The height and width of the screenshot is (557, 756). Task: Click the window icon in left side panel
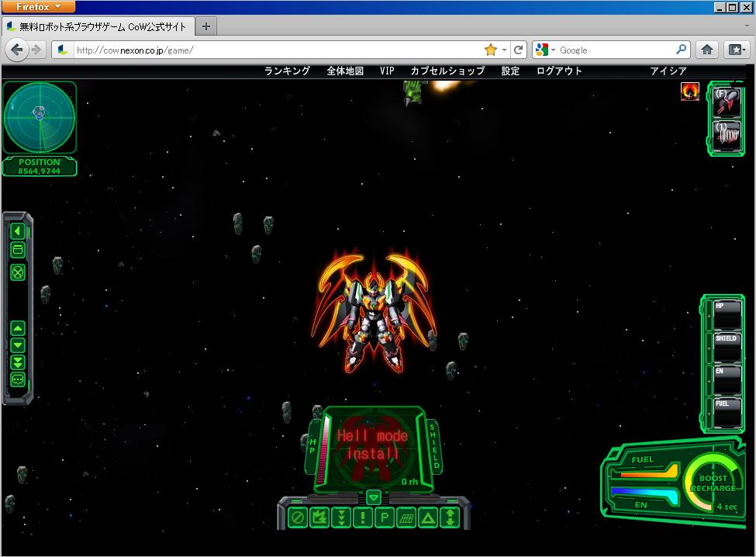click(18, 249)
